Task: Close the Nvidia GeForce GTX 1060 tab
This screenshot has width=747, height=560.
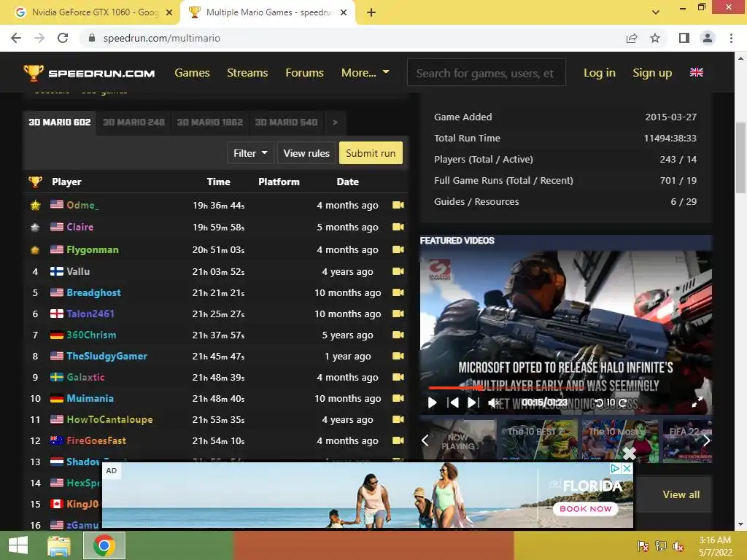Action: point(169,12)
